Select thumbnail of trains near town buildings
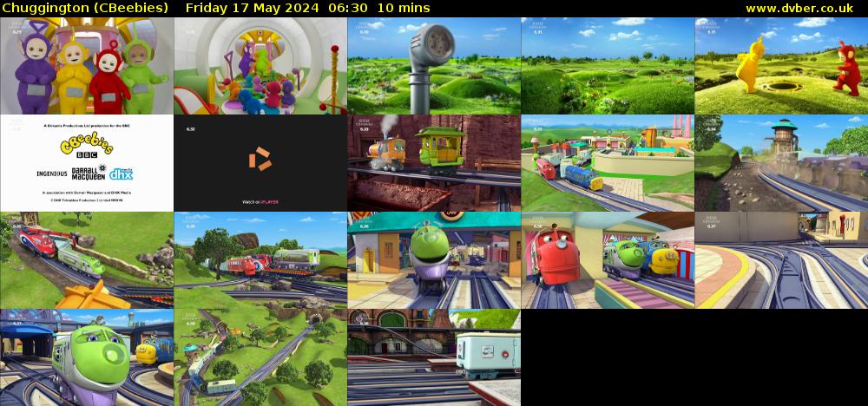The image size is (868, 406). [x=608, y=163]
